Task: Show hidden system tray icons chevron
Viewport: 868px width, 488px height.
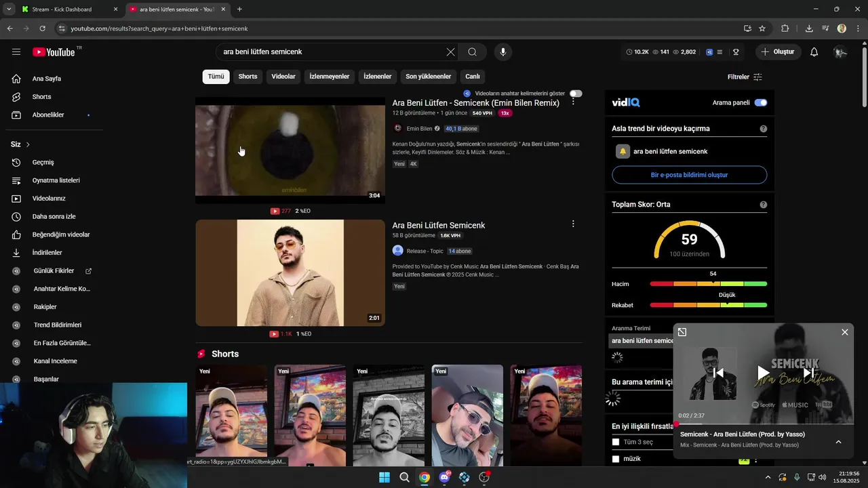Action: click(768, 477)
